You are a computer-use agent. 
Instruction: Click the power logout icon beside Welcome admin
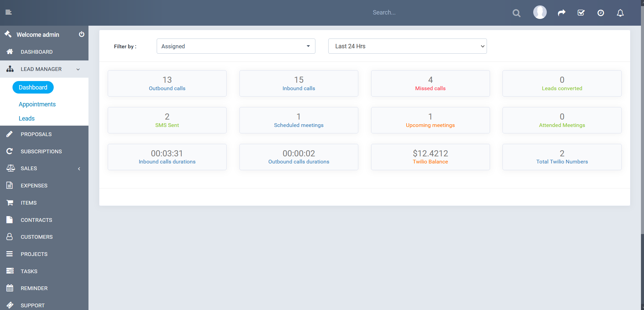(x=81, y=34)
